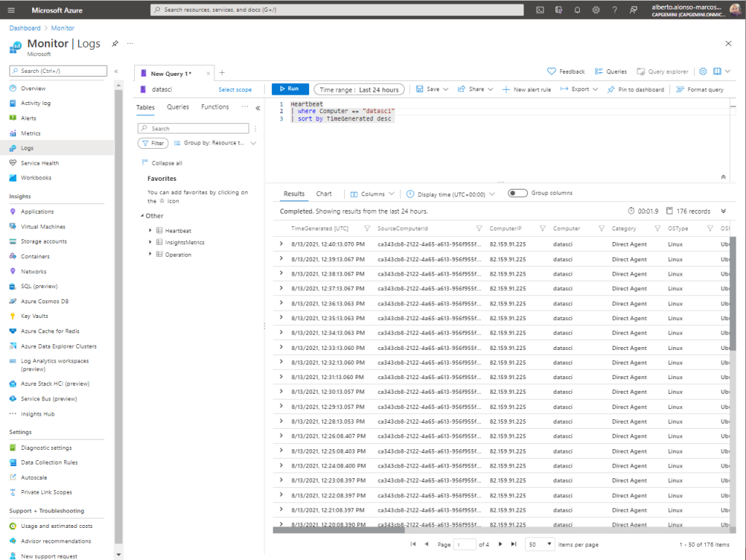
Task: Click the tables search field
Action: click(193, 128)
